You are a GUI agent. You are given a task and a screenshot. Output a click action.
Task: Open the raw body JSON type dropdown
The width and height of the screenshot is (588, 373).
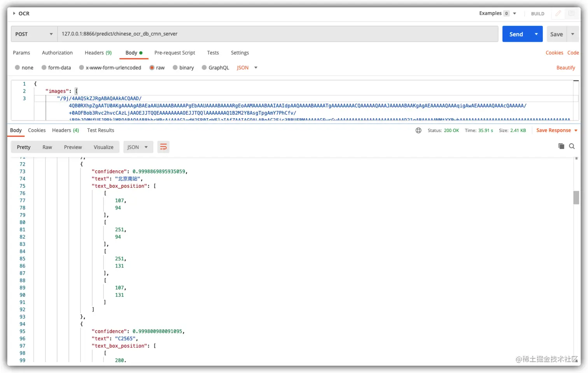click(247, 67)
